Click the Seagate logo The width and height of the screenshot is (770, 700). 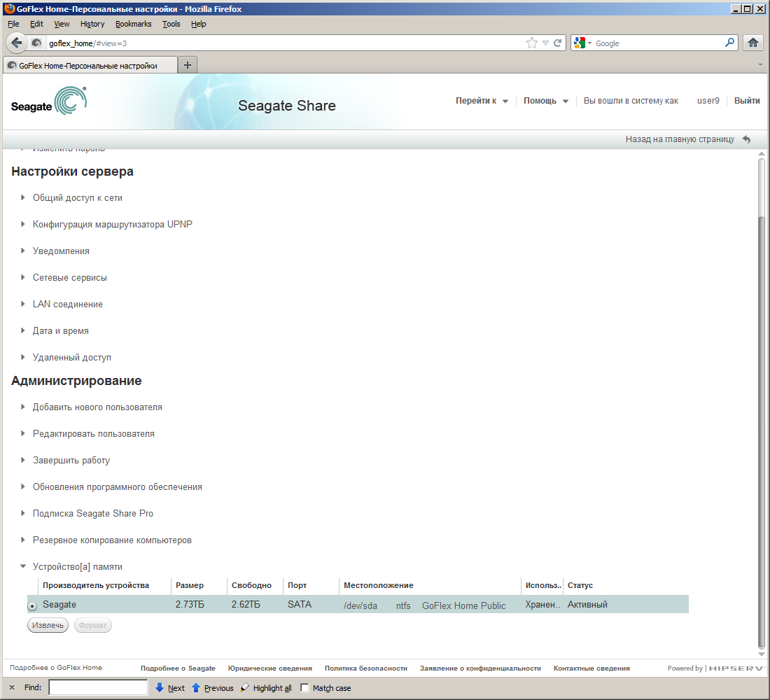(48, 101)
